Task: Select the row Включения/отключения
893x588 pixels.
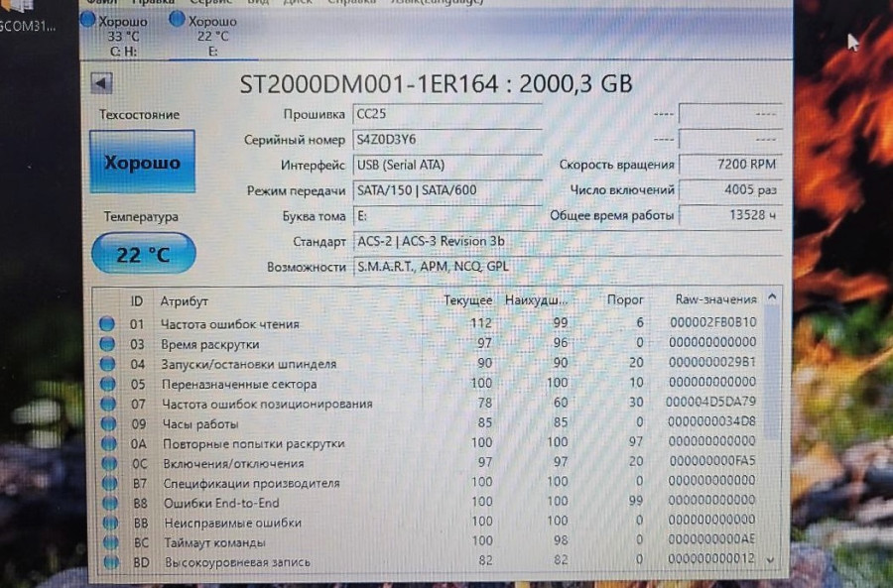Action: point(429,463)
